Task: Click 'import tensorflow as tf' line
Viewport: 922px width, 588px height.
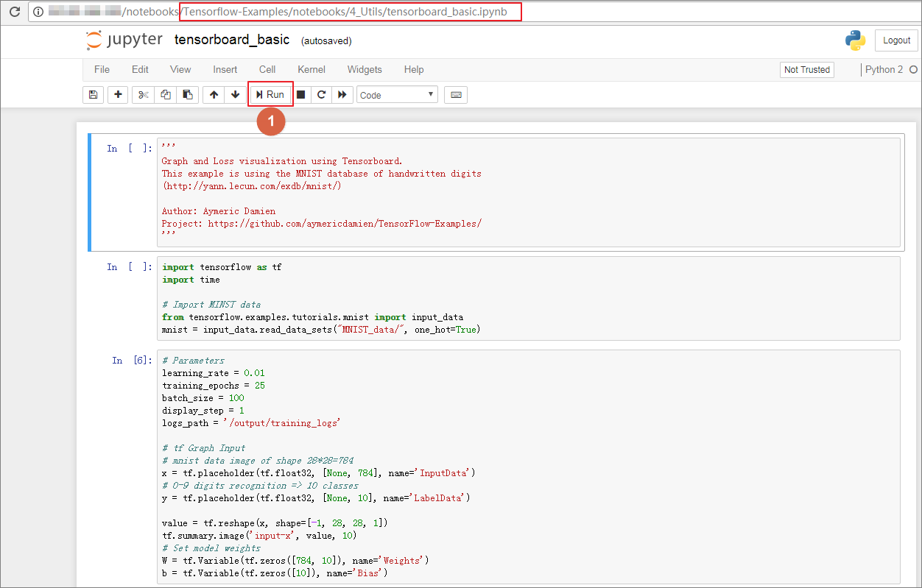Action: click(x=222, y=267)
